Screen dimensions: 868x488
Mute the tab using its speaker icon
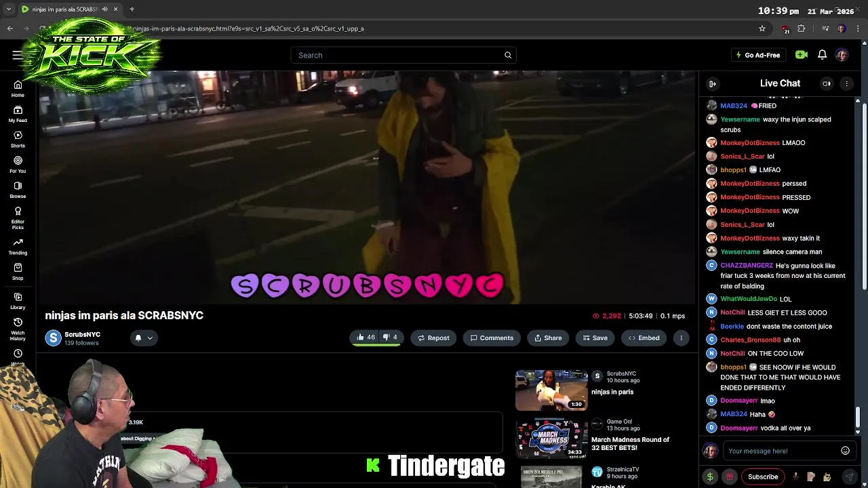tap(104, 9)
